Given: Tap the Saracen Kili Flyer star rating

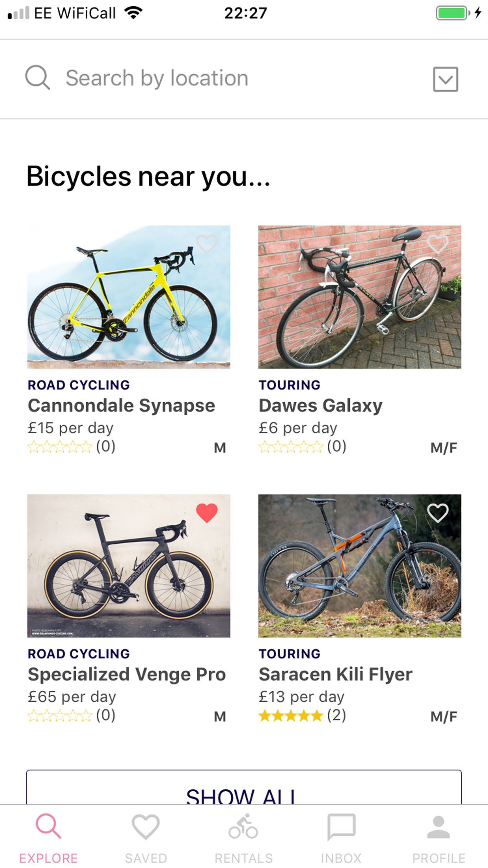Looking at the screenshot, I should pos(291,716).
